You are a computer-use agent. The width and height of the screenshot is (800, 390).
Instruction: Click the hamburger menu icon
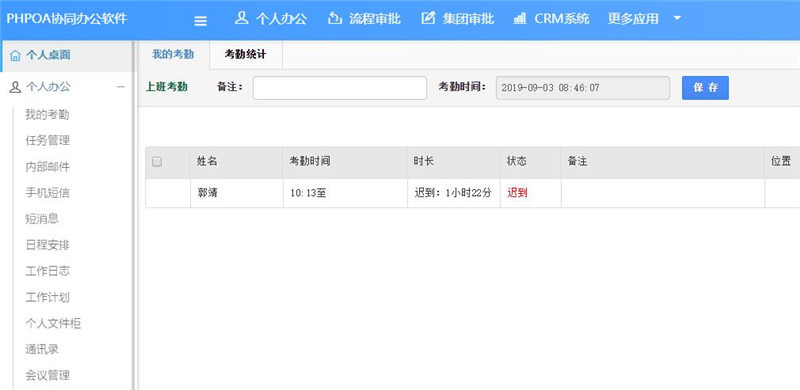pos(201,21)
